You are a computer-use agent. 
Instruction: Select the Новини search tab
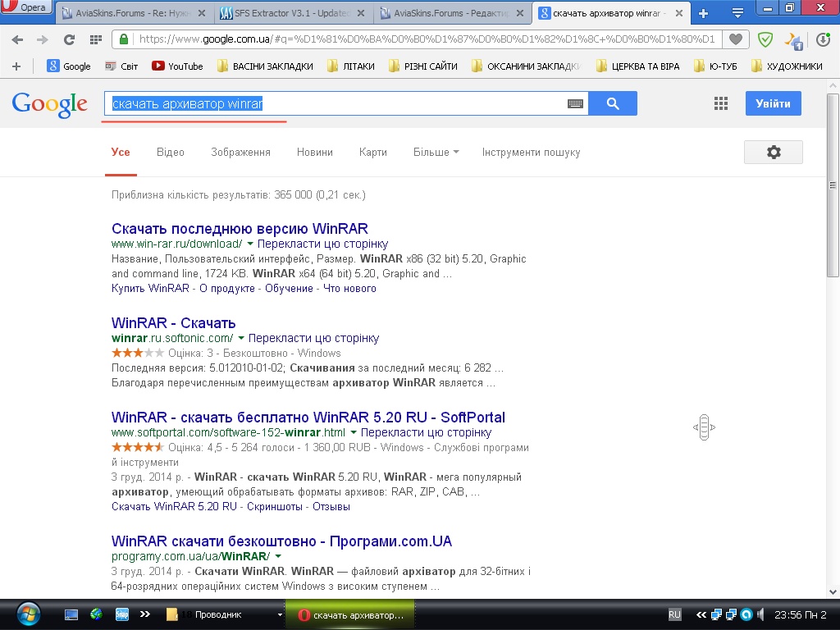pos(314,152)
